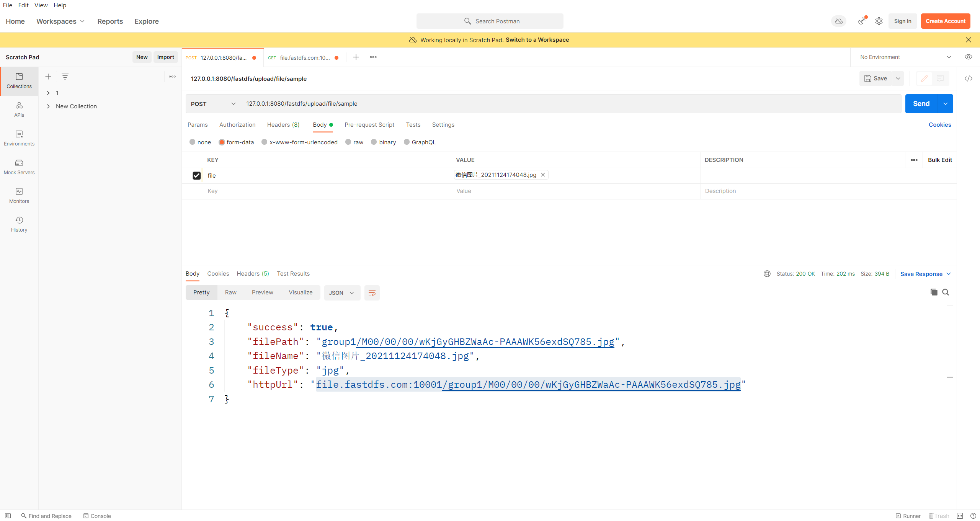Open the POST method dropdown

coord(213,104)
